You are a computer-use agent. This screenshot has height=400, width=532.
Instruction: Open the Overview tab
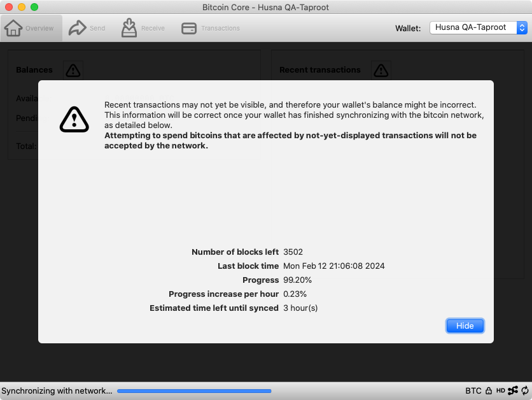point(31,28)
